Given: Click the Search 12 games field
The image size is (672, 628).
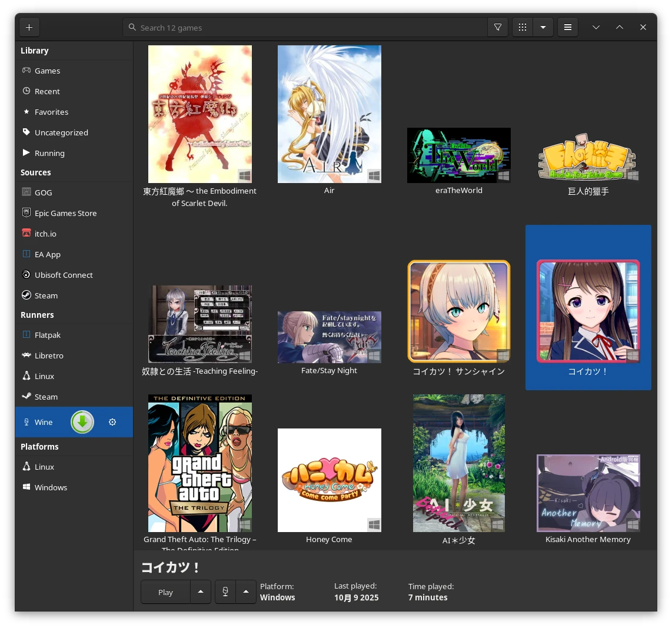Looking at the screenshot, I should coord(306,27).
